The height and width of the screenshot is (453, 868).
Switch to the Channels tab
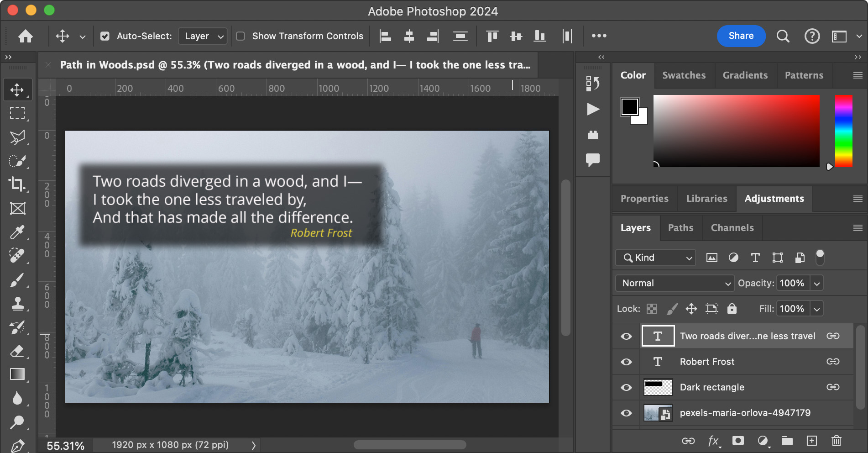click(x=732, y=228)
